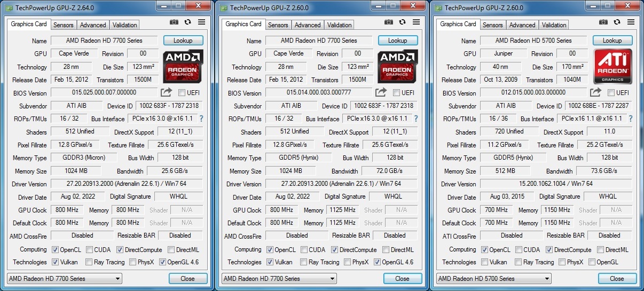The width and height of the screenshot is (644, 291).
Task: Click BIOS version field 015.025.000.007.000000
Action: (x=104, y=92)
